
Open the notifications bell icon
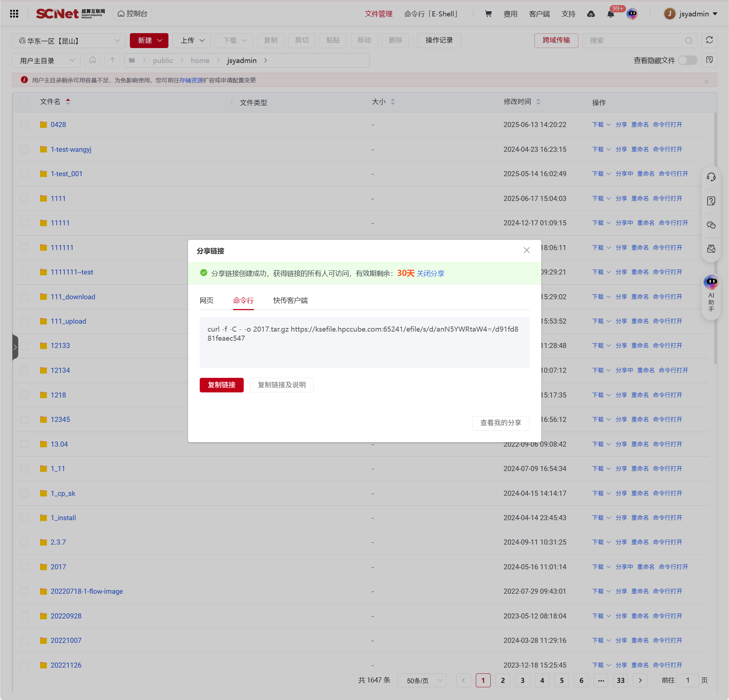point(610,14)
